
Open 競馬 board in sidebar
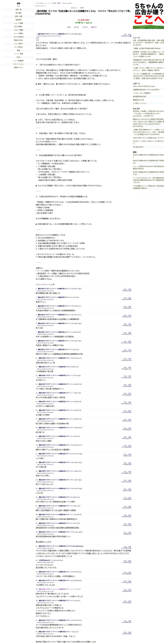click(18, 50)
